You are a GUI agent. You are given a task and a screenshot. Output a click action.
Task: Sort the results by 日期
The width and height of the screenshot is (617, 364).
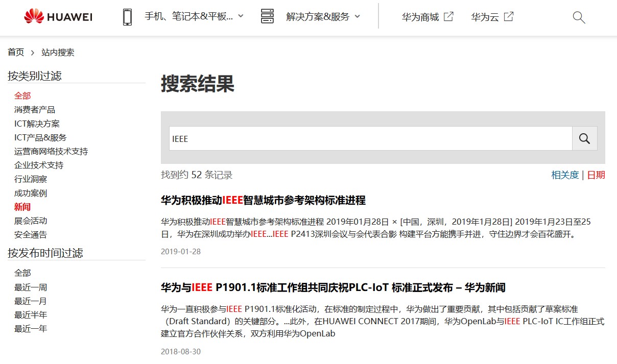(596, 175)
